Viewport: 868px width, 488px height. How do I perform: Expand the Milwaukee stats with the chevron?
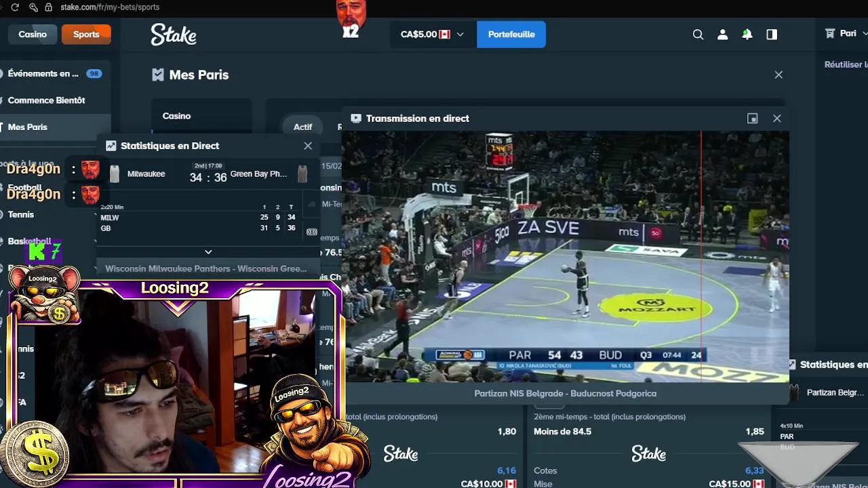tap(208, 251)
